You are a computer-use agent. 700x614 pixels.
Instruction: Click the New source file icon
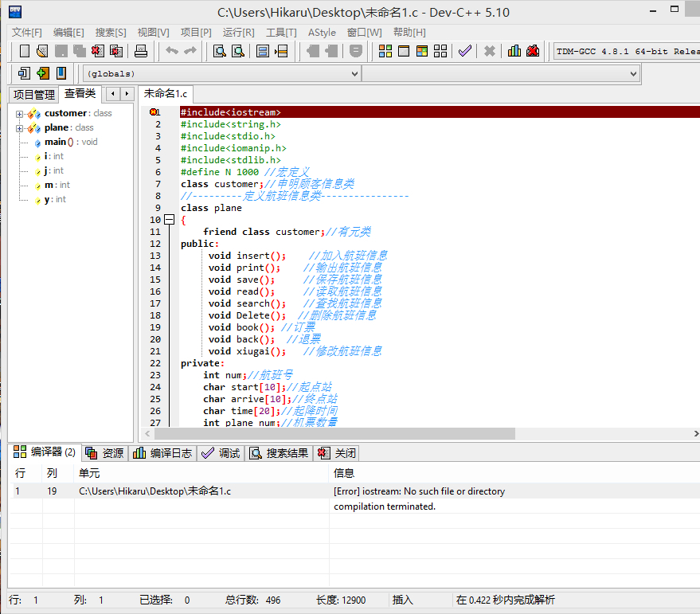tap(25, 51)
